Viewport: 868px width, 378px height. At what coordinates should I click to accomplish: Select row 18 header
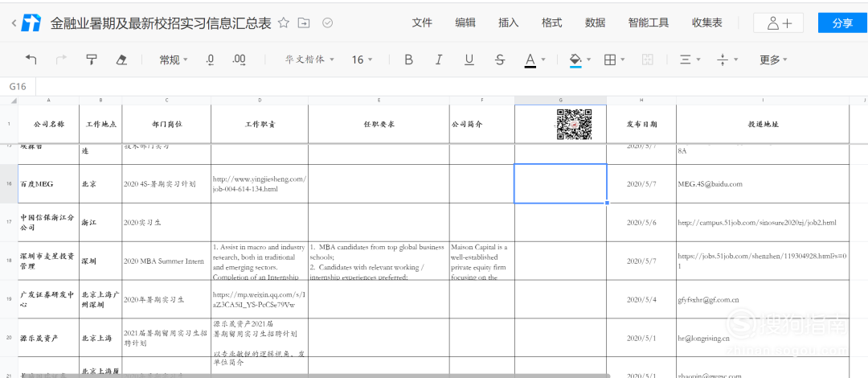(x=9, y=261)
